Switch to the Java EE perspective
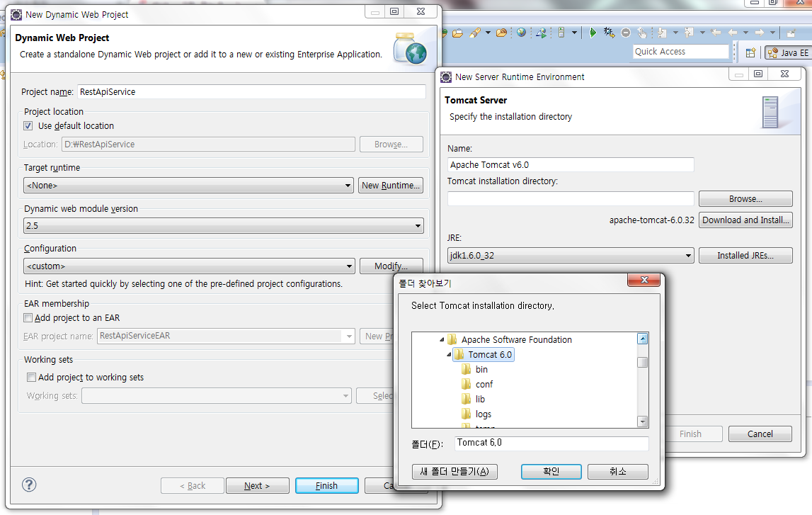Screen dimensions: 812x515 (787, 52)
